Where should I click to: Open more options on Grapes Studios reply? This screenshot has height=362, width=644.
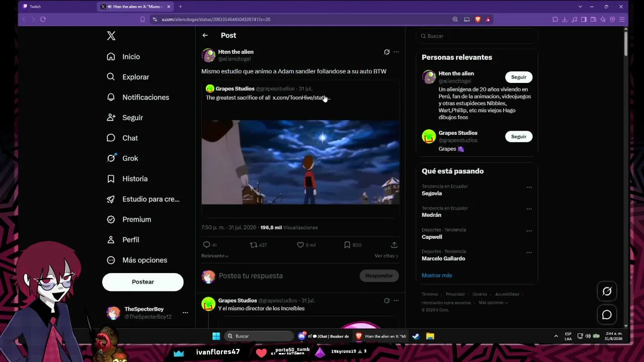[x=396, y=301]
